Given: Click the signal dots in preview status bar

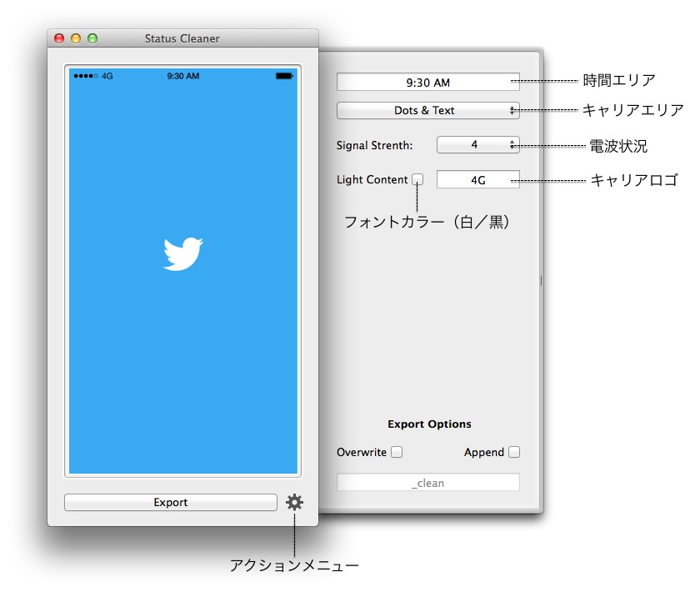Looking at the screenshot, I should [86, 76].
